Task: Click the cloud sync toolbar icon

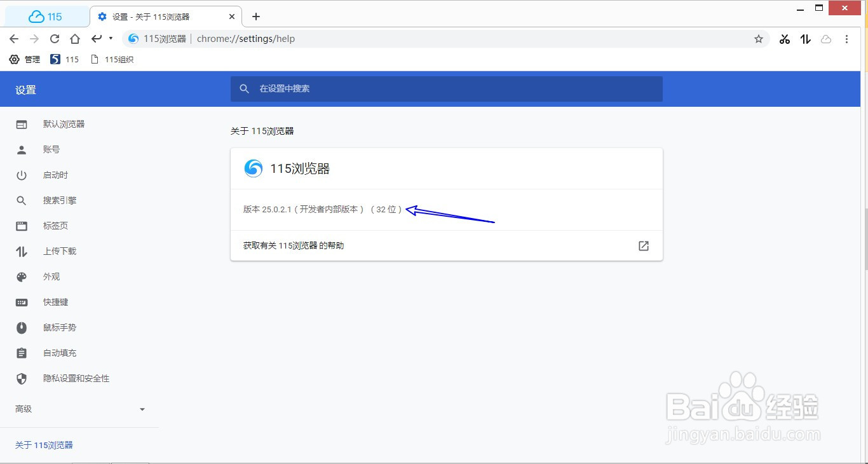Action: coord(826,39)
